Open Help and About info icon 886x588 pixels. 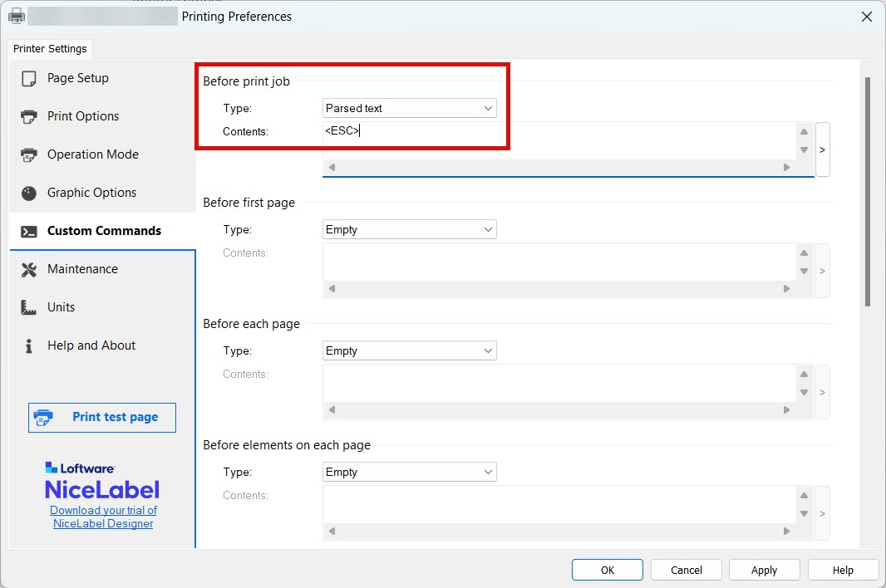[x=29, y=345]
